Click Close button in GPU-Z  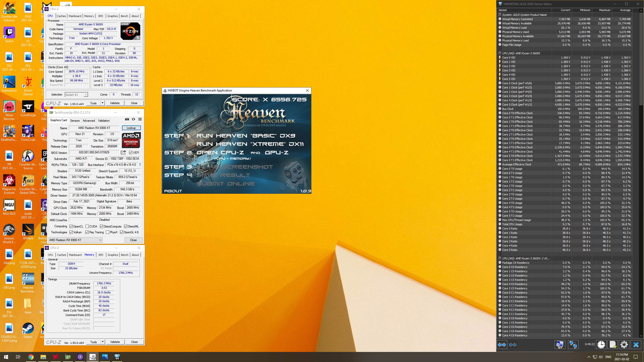(133, 240)
